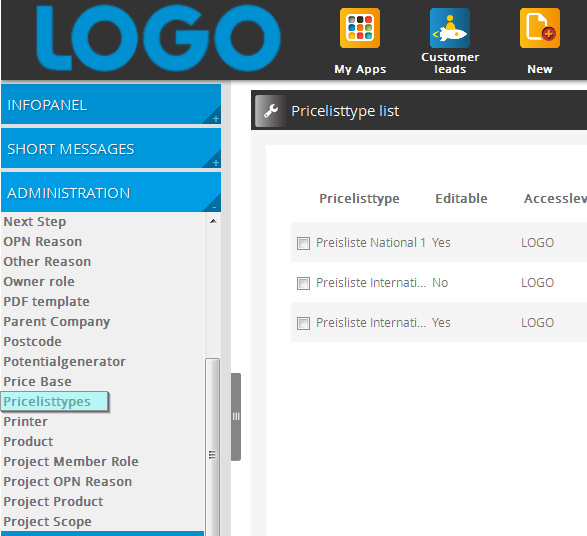Open Pricelisttypes in the administration list
Viewport: 587px width, 536px height.
[x=47, y=402]
